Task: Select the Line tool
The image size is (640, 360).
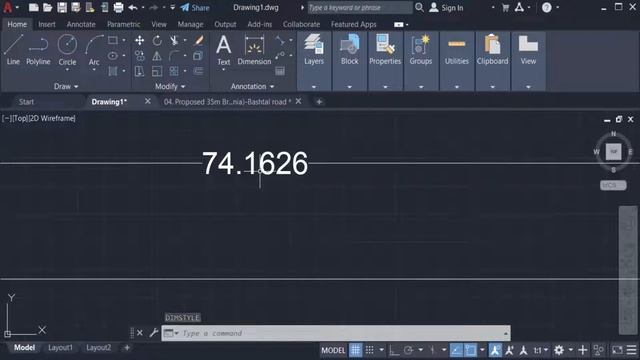Action: click(13, 50)
